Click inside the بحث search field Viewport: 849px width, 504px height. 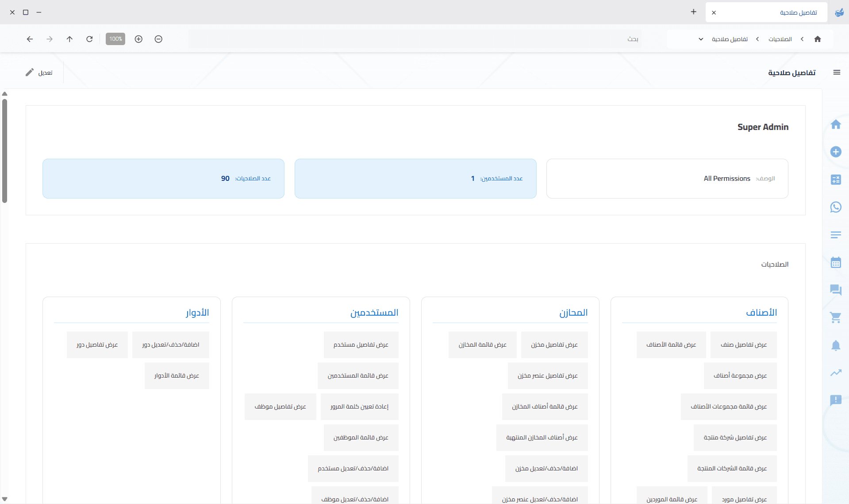[487, 39]
